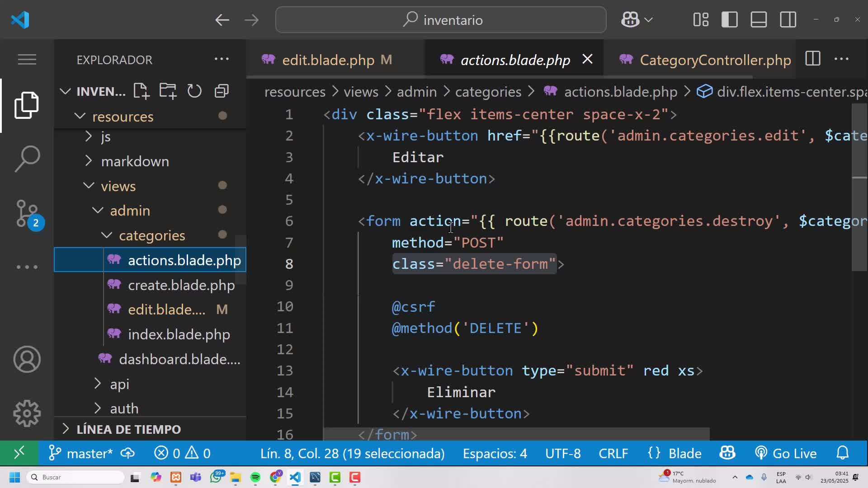Screen dimensions: 868x488
Task: Select the actions.blade.php tab
Action: click(514, 60)
